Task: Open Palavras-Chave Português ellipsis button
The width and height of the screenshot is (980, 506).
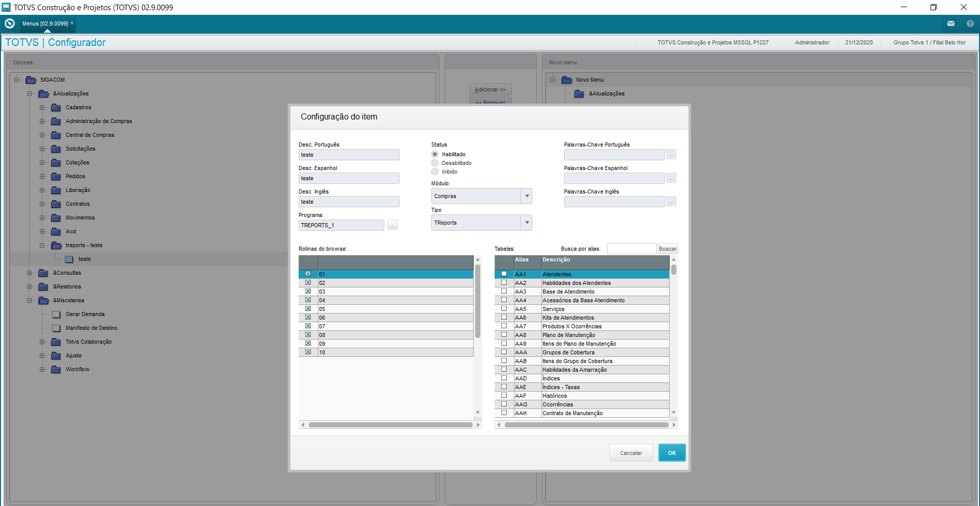Action: [671, 155]
